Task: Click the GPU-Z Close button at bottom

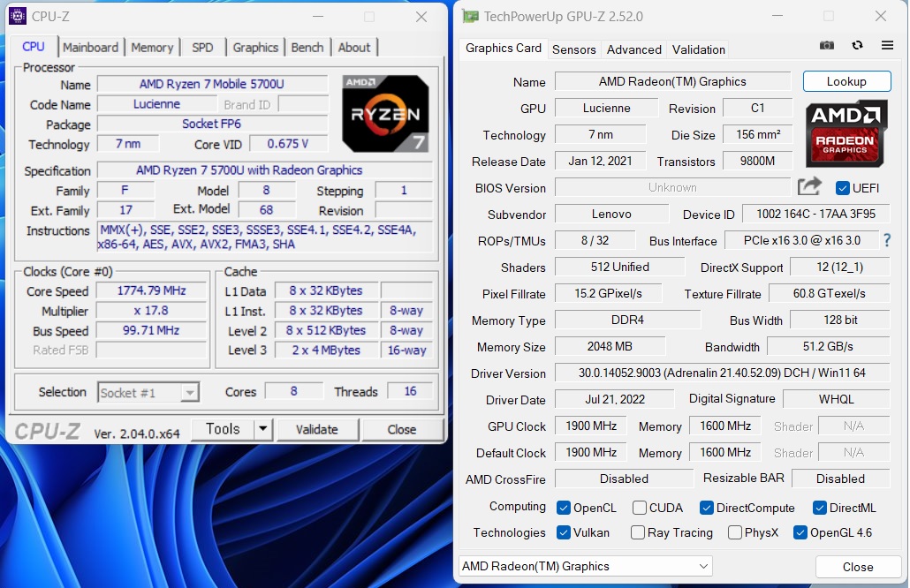Action: [858, 567]
